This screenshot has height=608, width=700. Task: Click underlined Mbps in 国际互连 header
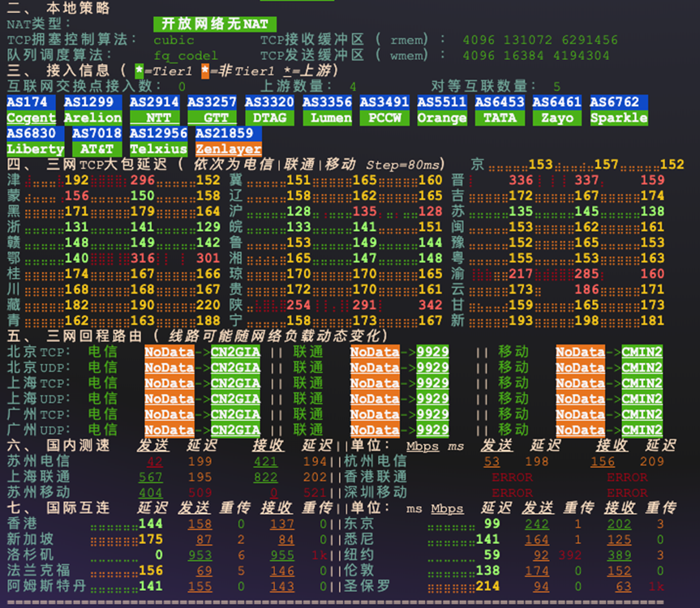[447, 508]
